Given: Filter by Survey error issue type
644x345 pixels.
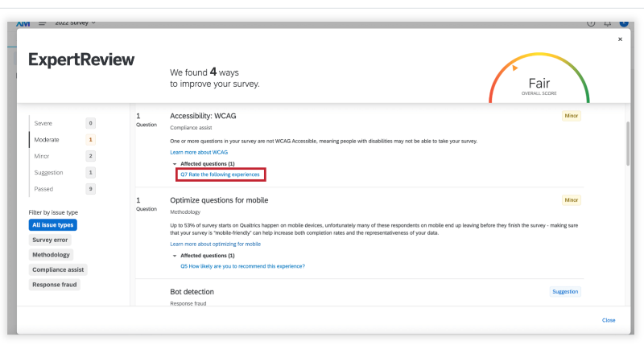Looking at the screenshot, I should (x=50, y=240).
